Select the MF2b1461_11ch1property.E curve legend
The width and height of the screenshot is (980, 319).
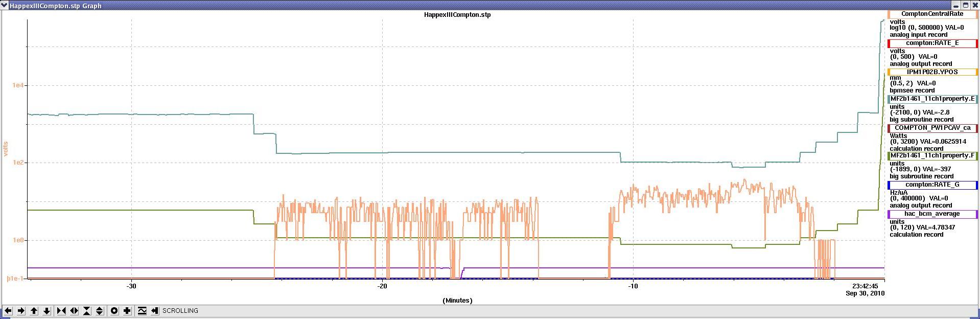point(932,99)
